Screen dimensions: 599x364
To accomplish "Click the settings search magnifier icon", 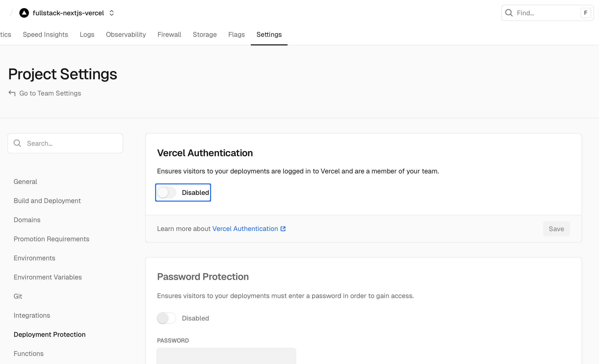I will click(x=17, y=143).
